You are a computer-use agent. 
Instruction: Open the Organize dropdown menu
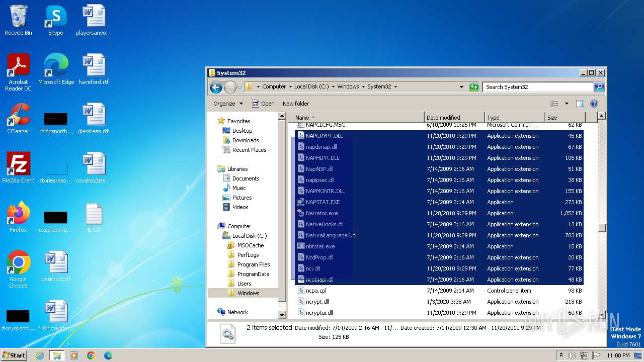[228, 104]
